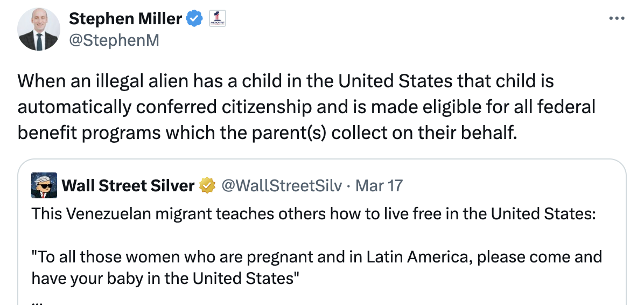
Task: Click the blue verified badge beside Stephen Miller
Action: click(x=194, y=19)
